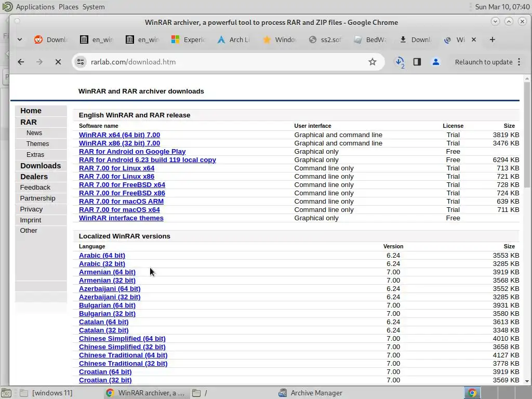Image resolution: width=532 pixels, height=399 pixels.
Task: Close the active WinRAR tab
Action: point(474,39)
